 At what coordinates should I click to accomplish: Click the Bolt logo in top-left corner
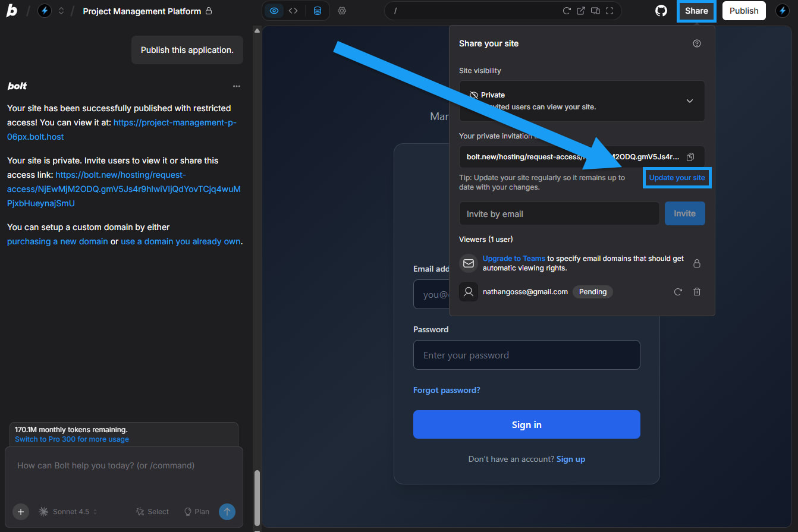(x=12, y=11)
